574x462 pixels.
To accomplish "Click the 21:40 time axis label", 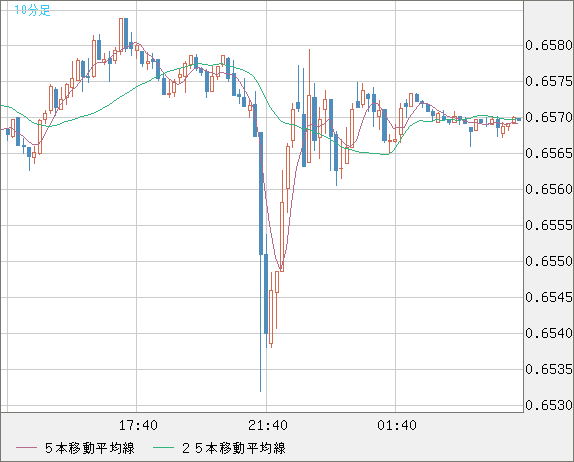I will (268, 425).
